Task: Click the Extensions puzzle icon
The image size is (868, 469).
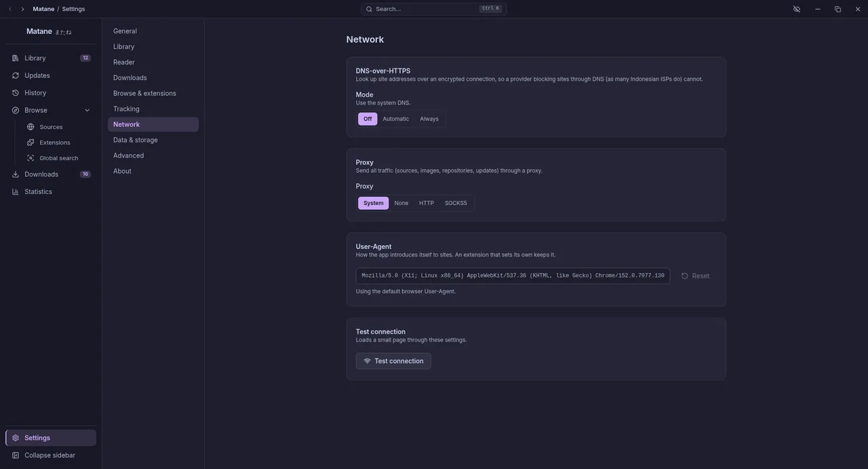Action: coord(31,143)
